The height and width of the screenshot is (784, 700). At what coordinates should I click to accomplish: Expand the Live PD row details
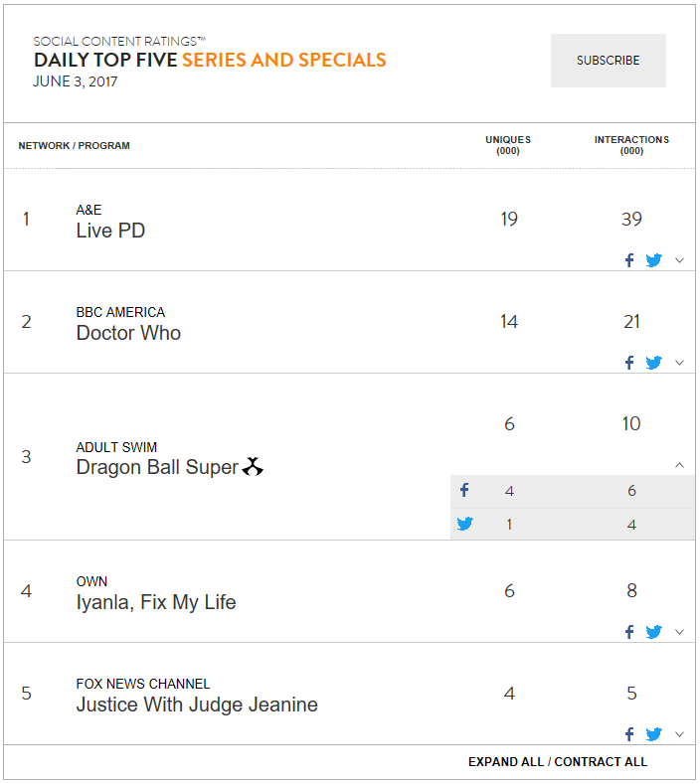coord(679,260)
